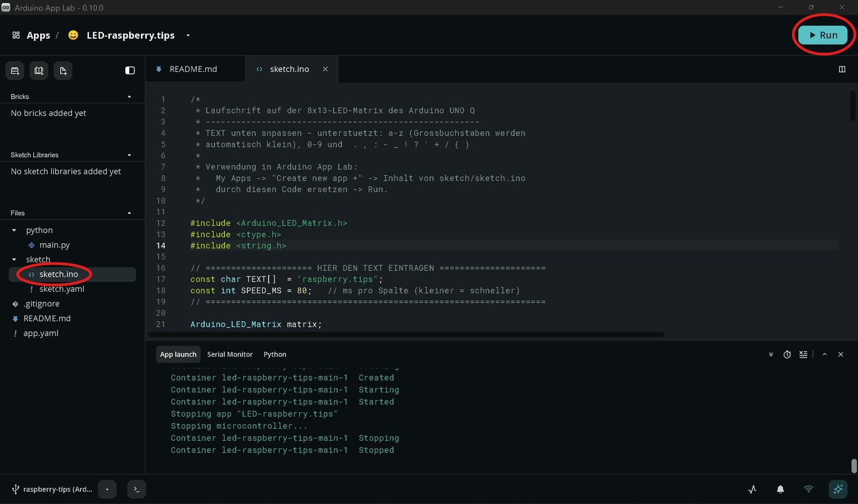Viewport: 858px width, 504px height.
Task: Click the 'Stopping microcontroller...' console line
Action: pos(239,426)
